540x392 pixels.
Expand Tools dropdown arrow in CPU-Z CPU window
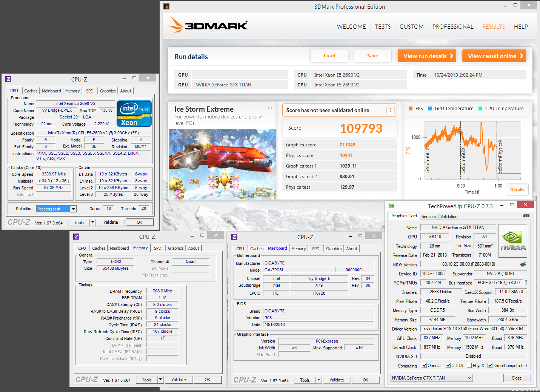click(x=92, y=222)
